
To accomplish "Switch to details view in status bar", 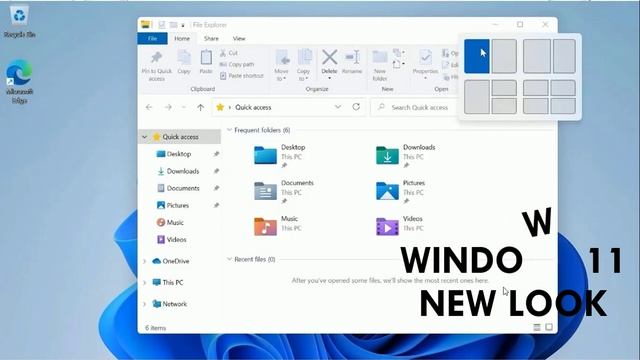I will tap(537, 327).
